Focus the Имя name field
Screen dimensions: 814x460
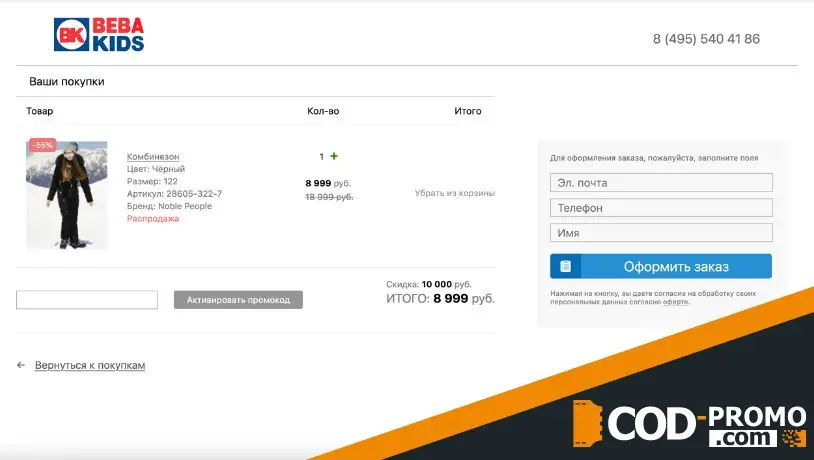[661, 233]
